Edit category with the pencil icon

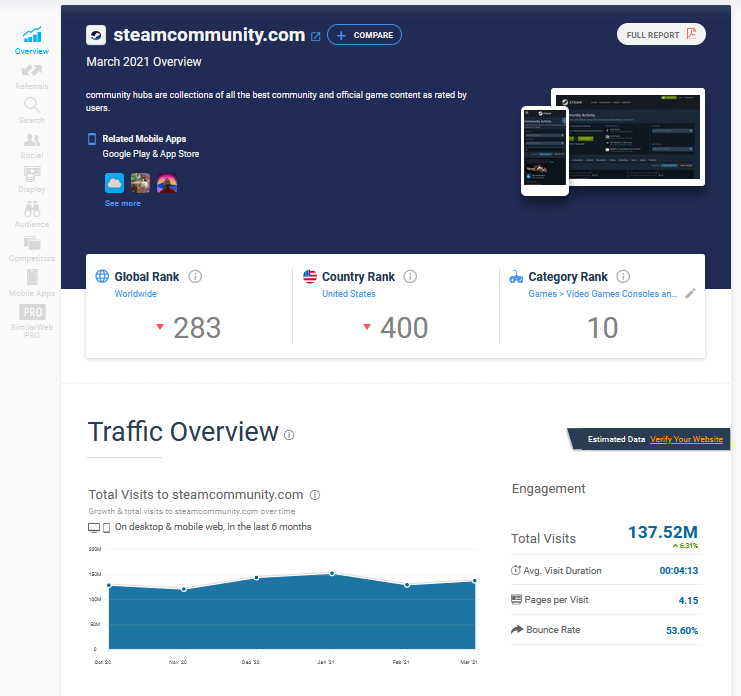coord(690,293)
